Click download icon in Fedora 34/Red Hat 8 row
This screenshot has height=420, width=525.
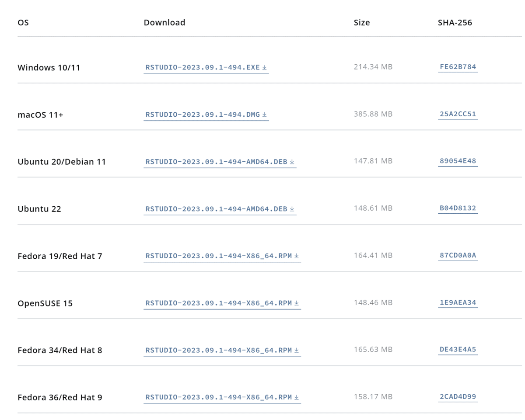(x=297, y=351)
